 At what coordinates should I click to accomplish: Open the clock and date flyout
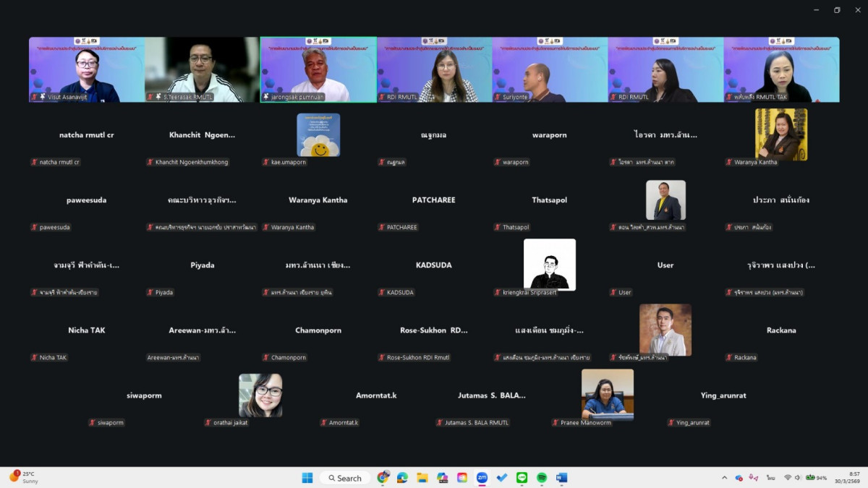[854, 478]
